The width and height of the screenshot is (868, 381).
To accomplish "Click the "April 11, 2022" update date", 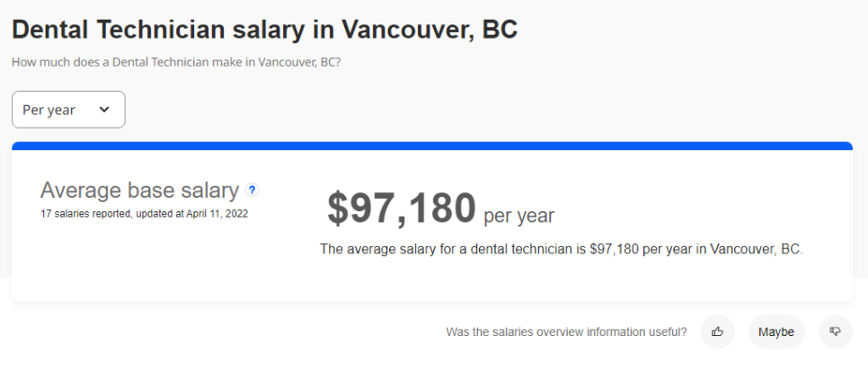I will pos(217,214).
